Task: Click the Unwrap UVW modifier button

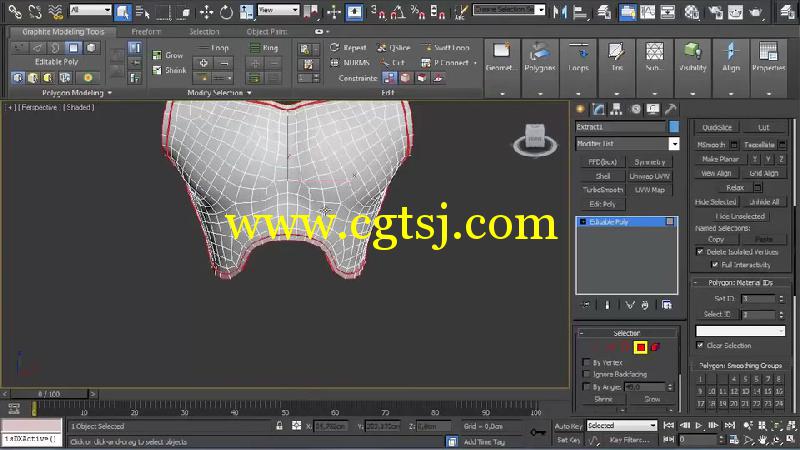Action: tap(649, 176)
